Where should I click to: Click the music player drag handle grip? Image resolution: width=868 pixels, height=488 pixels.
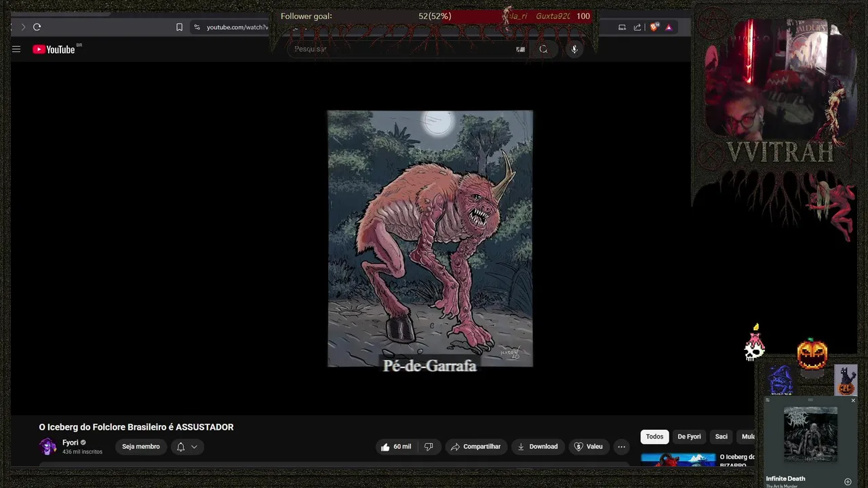[x=810, y=400]
